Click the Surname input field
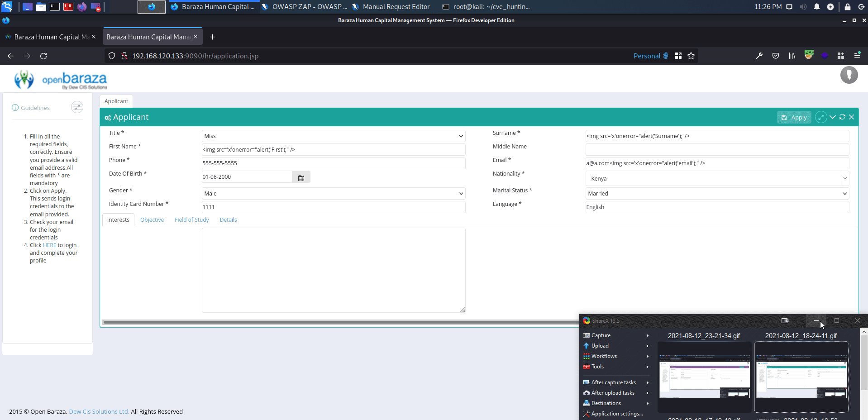The image size is (868, 420). pyautogui.click(x=717, y=136)
